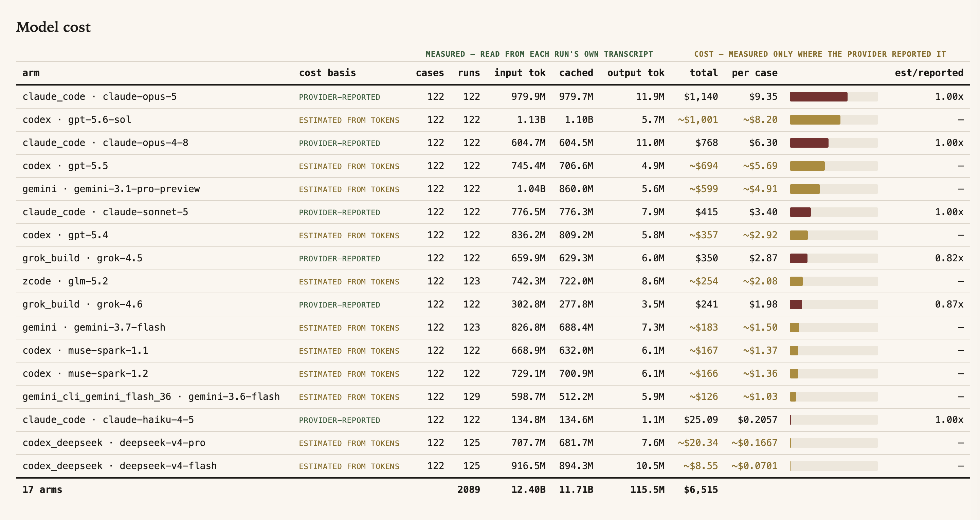Click the 'runs' column header

[x=469, y=73]
